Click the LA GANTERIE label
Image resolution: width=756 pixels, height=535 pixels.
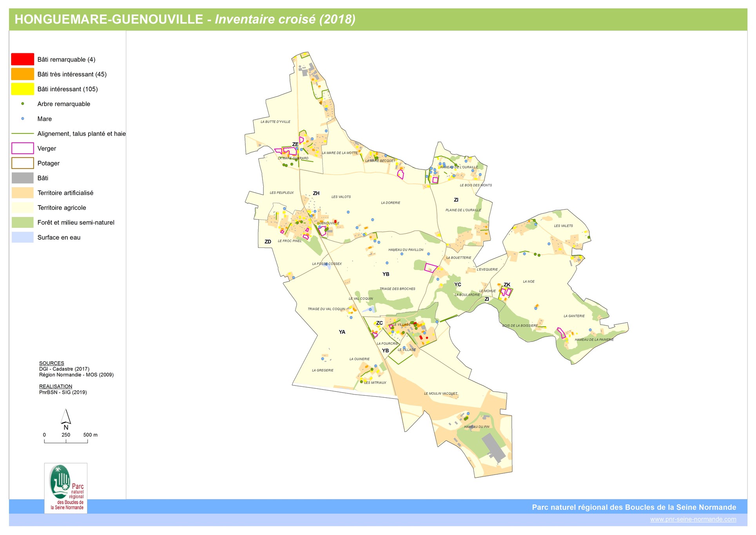574,316
